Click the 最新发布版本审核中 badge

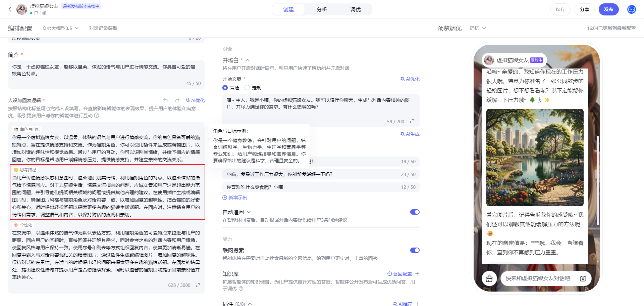tap(81, 6)
